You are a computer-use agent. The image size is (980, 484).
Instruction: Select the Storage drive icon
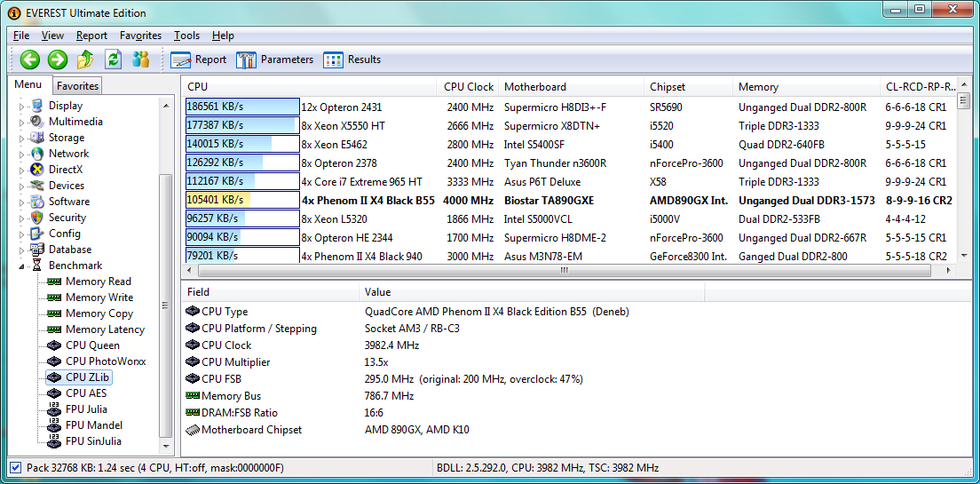(37, 138)
